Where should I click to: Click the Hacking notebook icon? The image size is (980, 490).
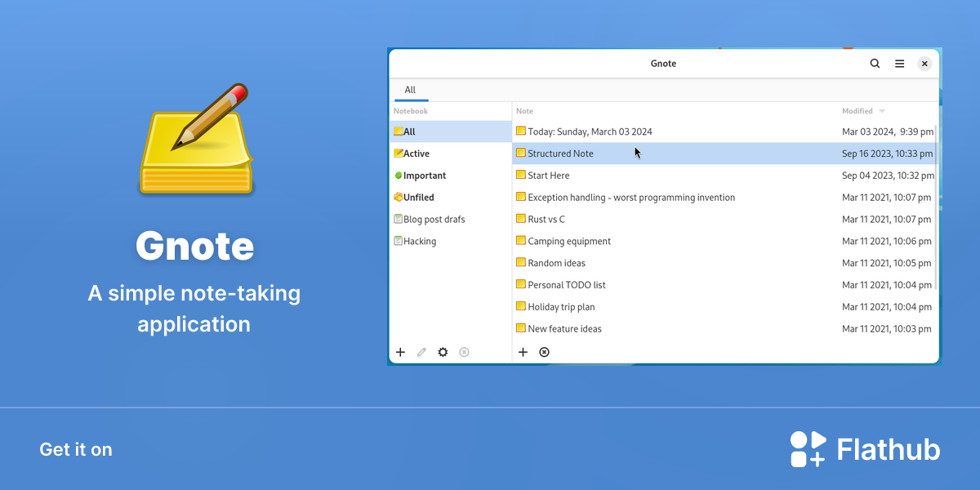click(x=399, y=242)
